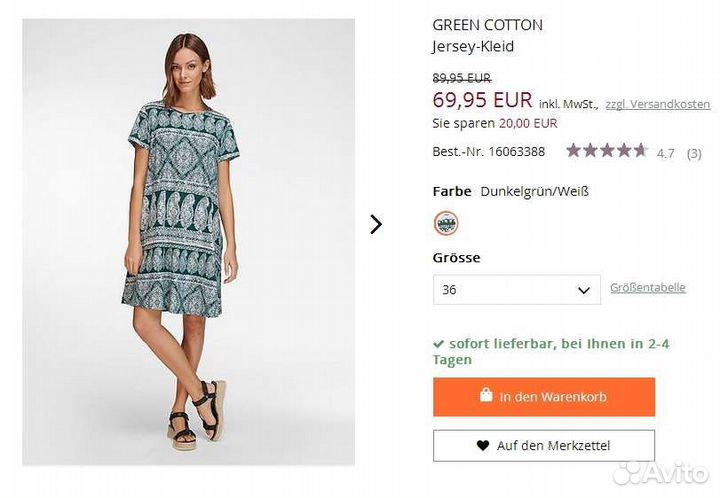Select the Dunkelgrün/Weiß color swatch
This screenshot has width=720, height=498.
coord(446,223)
